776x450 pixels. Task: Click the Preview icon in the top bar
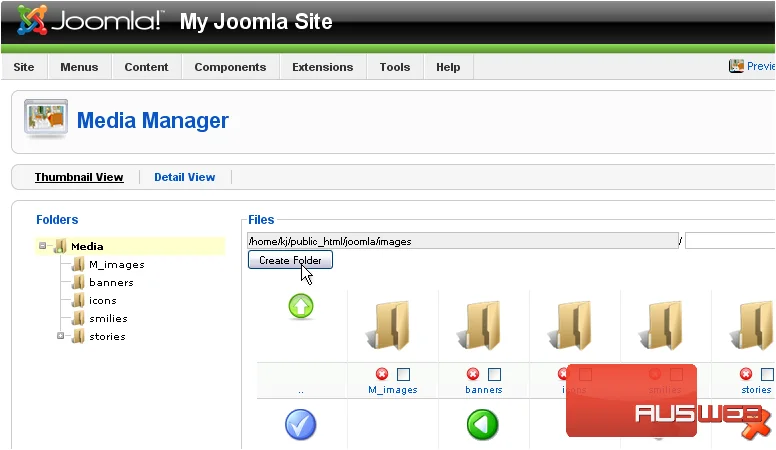click(736, 66)
